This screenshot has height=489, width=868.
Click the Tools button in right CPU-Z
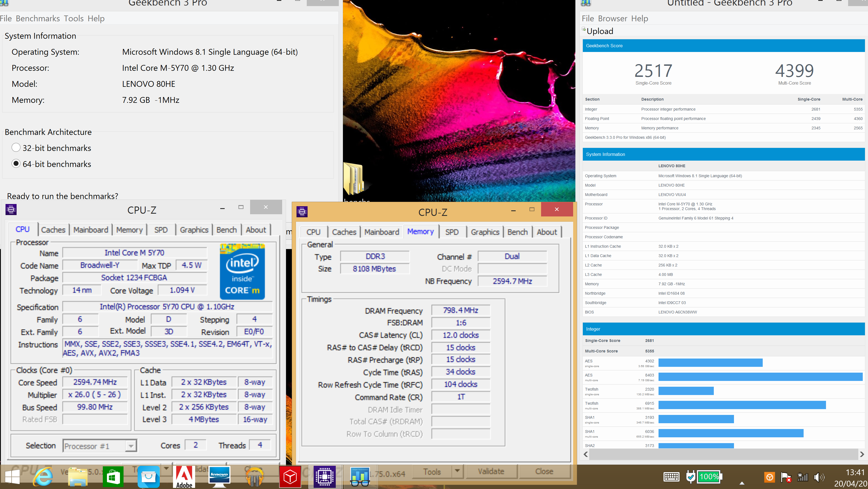pyautogui.click(x=432, y=471)
